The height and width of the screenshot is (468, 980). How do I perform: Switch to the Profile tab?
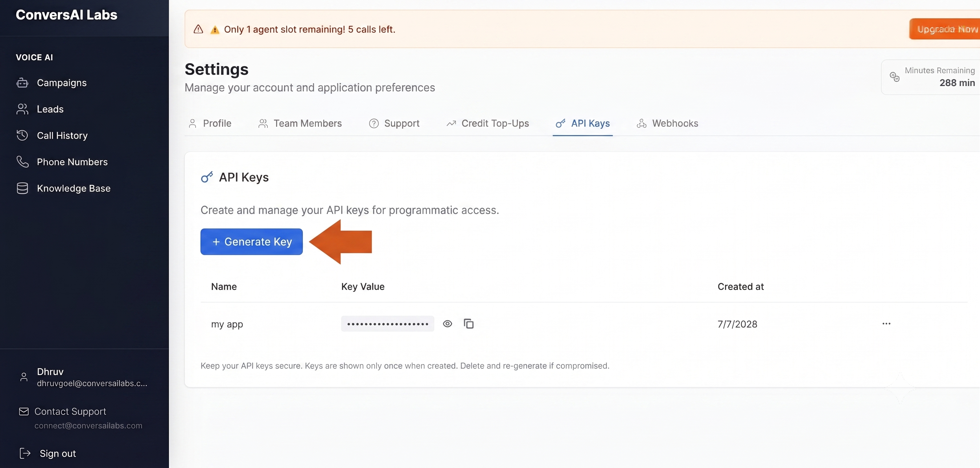[x=210, y=123]
